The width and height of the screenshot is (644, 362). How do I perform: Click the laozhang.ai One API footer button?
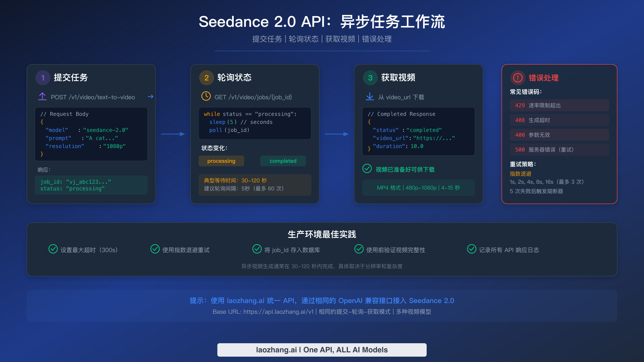pyautogui.click(x=322, y=350)
